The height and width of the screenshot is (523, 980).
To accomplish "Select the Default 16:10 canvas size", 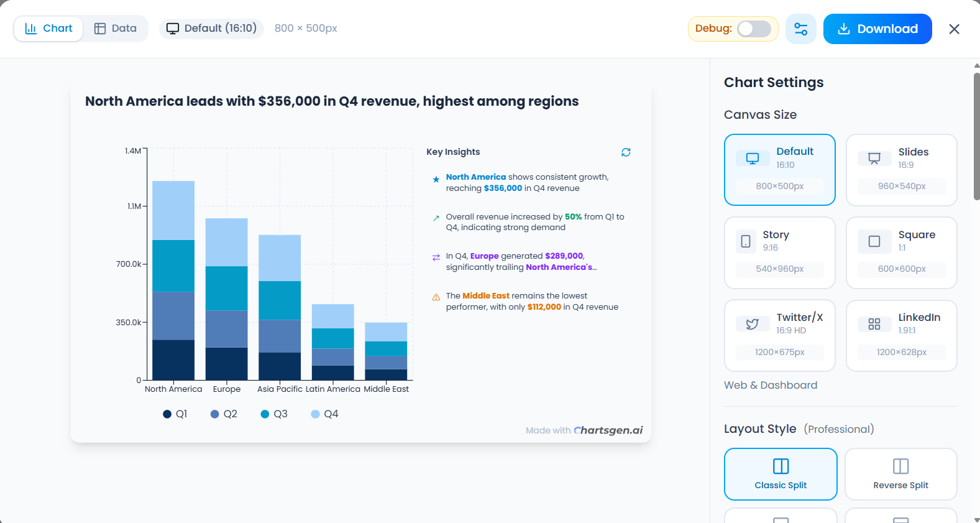I will 779,170.
